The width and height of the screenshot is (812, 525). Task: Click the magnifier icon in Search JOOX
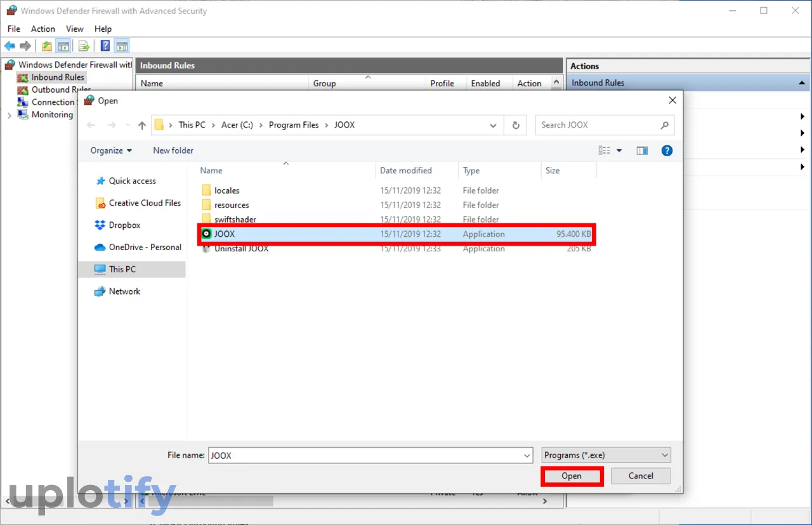pyautogui.click(x=665, y=126)
